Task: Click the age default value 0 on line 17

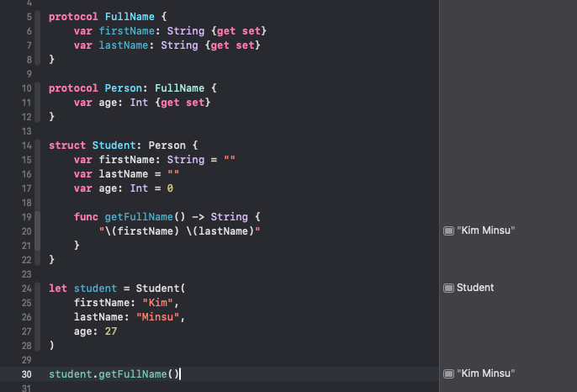Action: [169, 188]
